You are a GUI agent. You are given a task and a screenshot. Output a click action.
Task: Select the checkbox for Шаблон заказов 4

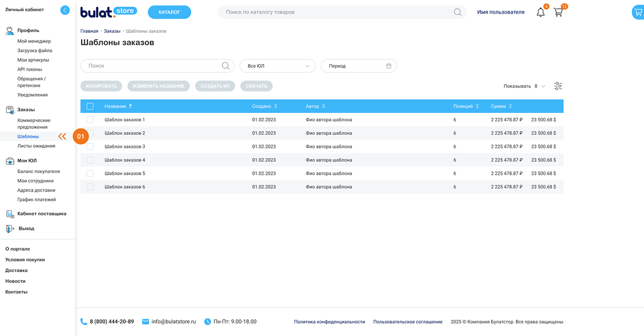pyautogui.click(x=90, y=160)
